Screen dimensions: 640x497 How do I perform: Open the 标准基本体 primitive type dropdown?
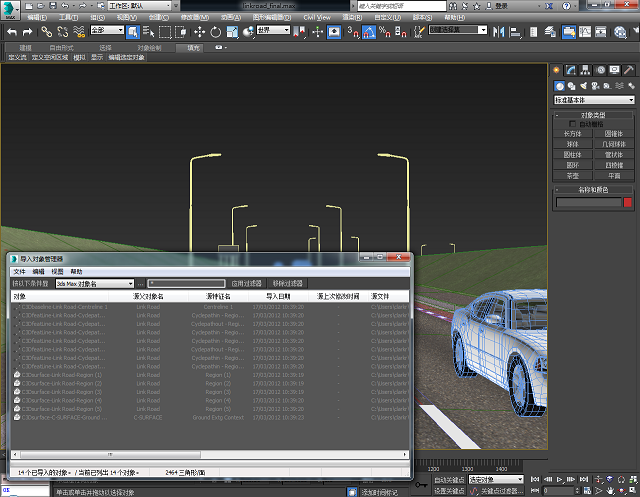coord(594,100)
